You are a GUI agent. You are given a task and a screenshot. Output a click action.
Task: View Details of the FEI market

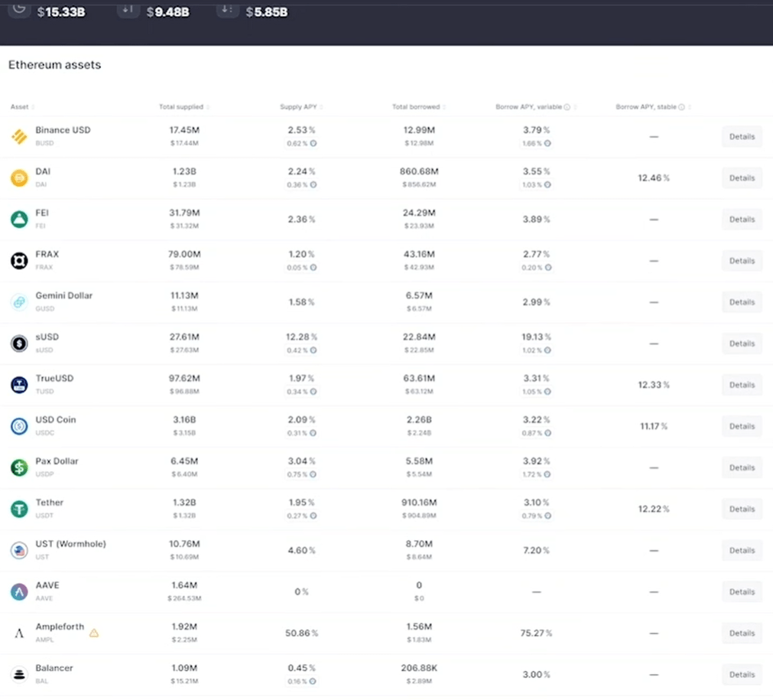[x=742, y=220]
